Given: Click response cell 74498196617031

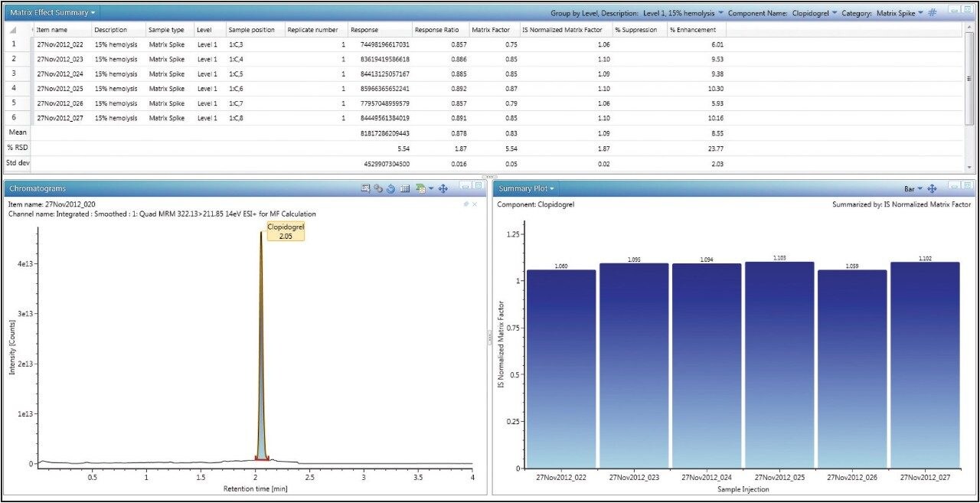Looking at the screenshot, I should 384,44.
